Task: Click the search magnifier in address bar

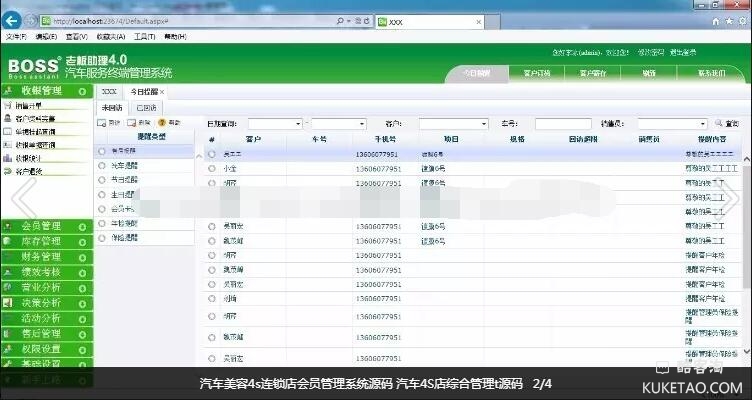Action: tap(340, 21)
